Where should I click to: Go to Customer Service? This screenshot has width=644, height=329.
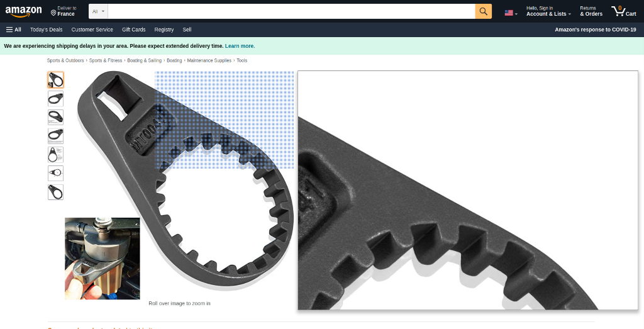click(x=92, y=30)
